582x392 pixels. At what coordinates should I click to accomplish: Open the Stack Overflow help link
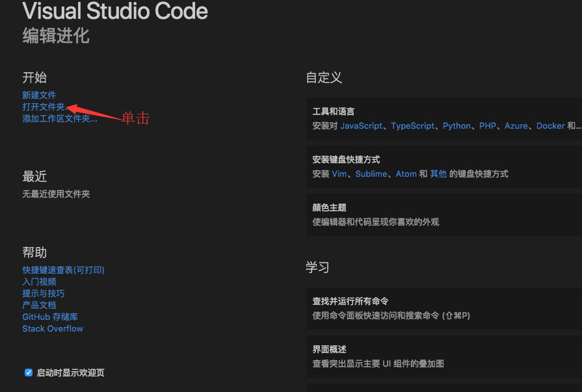(52, 328)
